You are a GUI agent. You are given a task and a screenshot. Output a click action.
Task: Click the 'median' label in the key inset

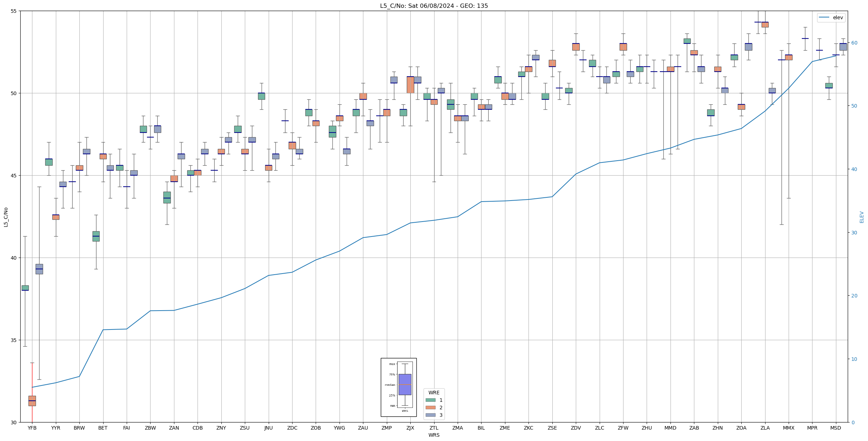pos(390,385)
